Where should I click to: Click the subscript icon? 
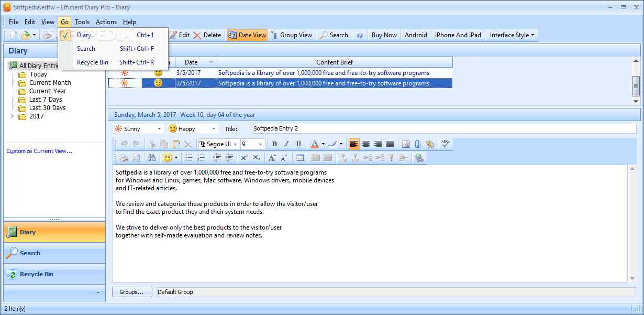tap(257, 157)
